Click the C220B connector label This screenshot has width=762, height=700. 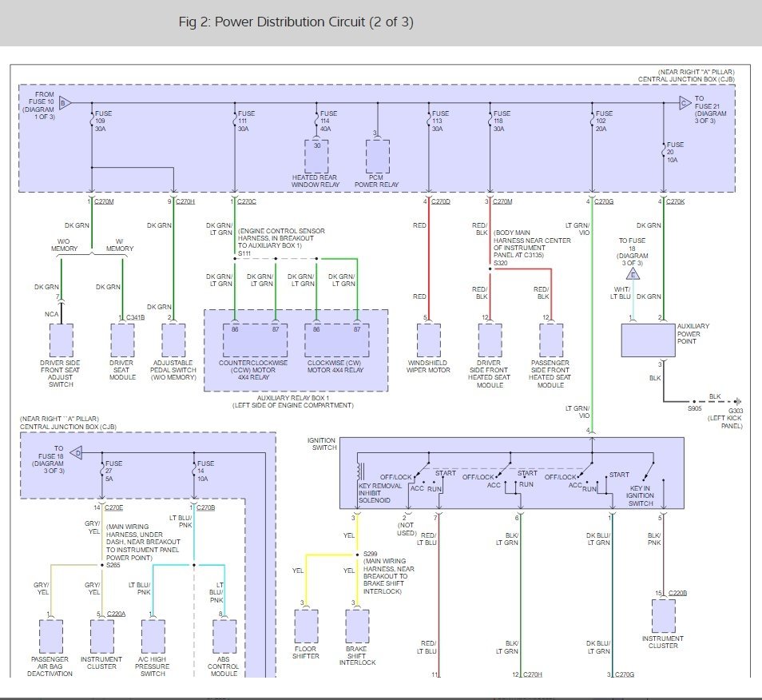coord(678,593)
